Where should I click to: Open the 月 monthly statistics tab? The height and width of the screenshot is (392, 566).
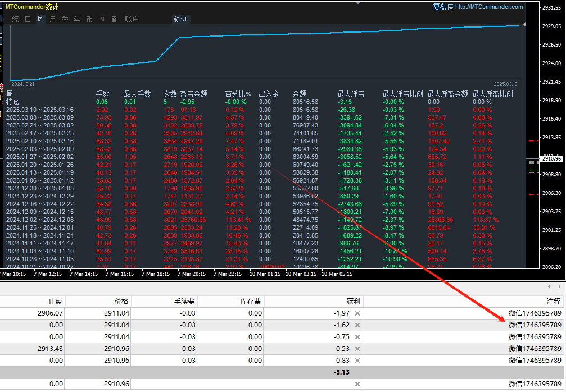tap(52, 19)
